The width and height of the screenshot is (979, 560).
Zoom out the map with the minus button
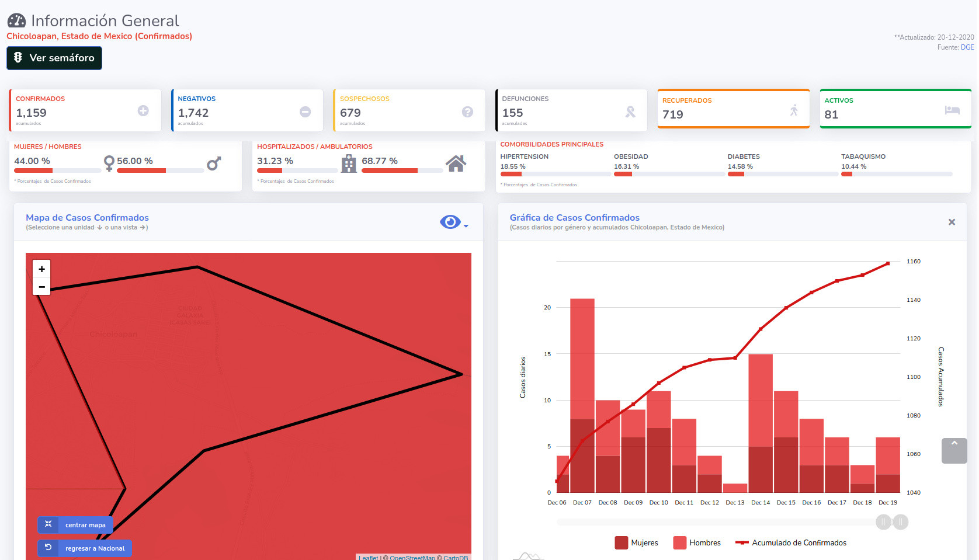(x=41, y=287)
